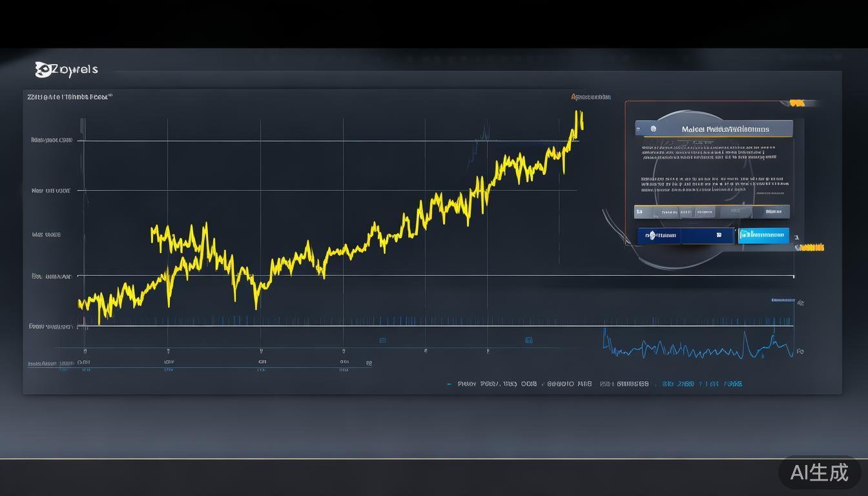Image resolution: width=868 pixels, height=496 pixels.
Task: Click the icon on the light blue button
Action: click(x=745, y=234)
